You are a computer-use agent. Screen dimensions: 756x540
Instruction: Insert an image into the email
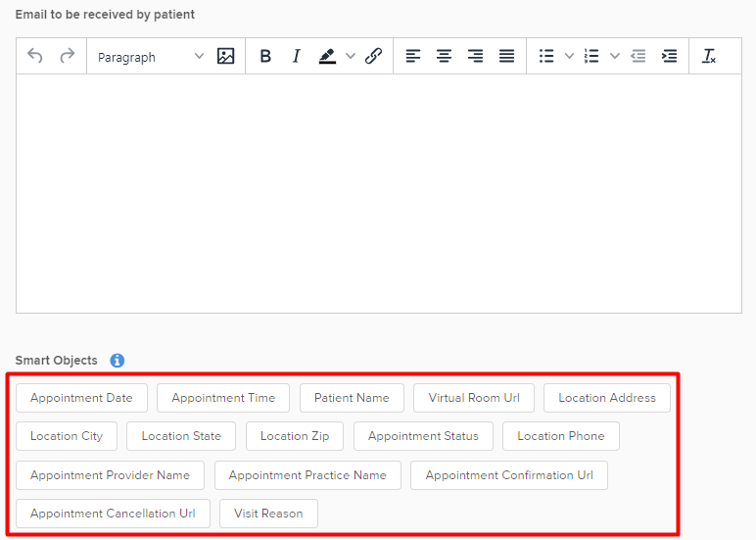click(x=225, y=56)
